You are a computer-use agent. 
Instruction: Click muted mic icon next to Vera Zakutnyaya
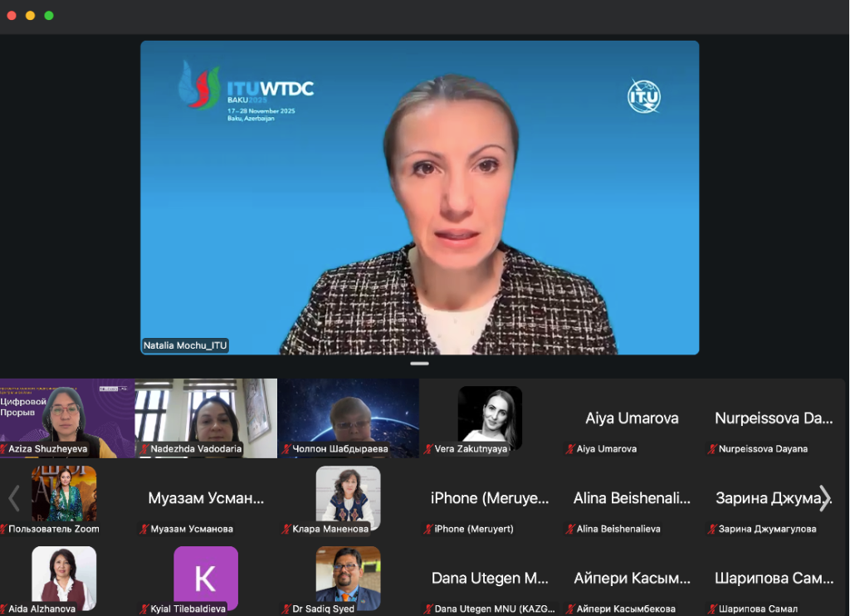429,449
